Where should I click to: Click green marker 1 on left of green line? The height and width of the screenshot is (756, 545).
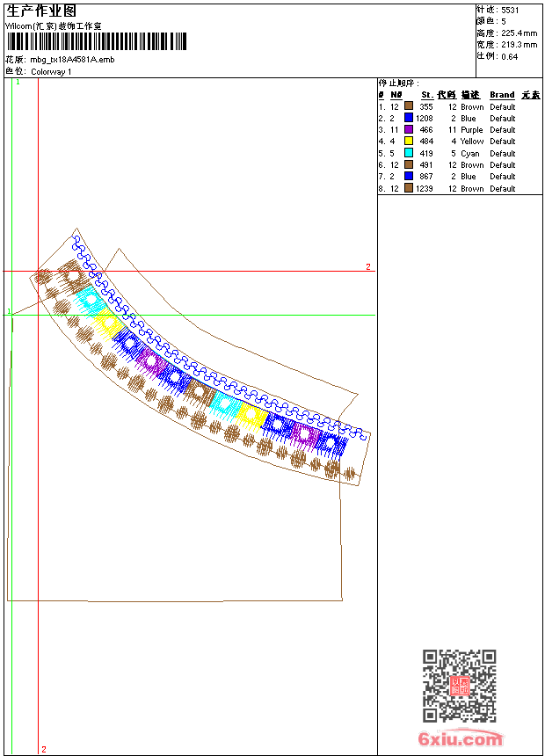pyautogui.click(x=9, y=312)
